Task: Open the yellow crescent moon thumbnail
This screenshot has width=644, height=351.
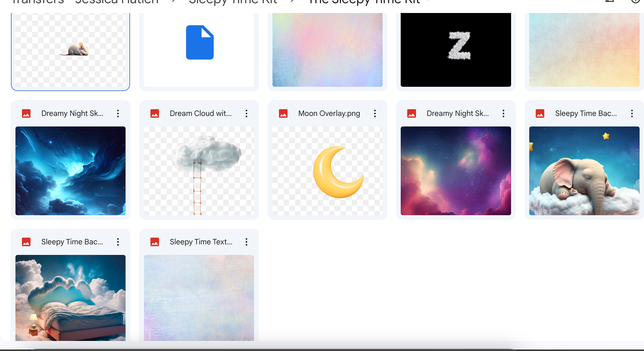Action: pyautogui.click(x=327, y=171)
